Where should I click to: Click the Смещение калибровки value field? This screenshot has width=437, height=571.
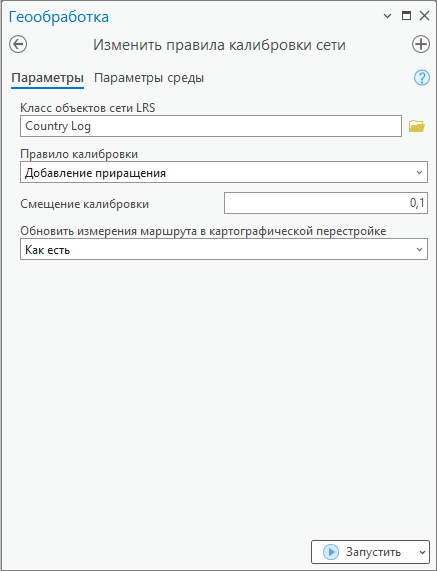coord(326,203)
